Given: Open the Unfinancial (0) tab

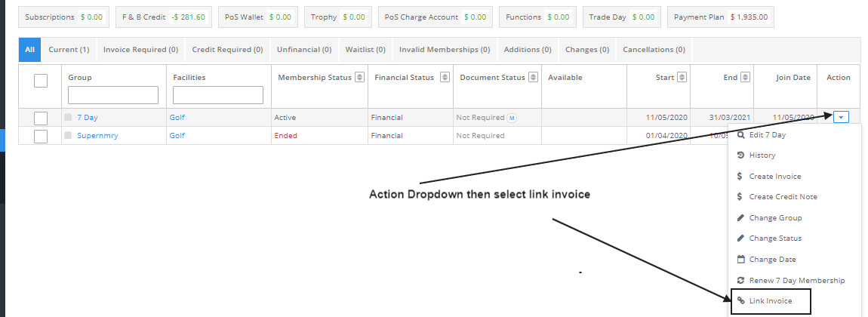Looking at the screenshot, I should coord(304,50).
